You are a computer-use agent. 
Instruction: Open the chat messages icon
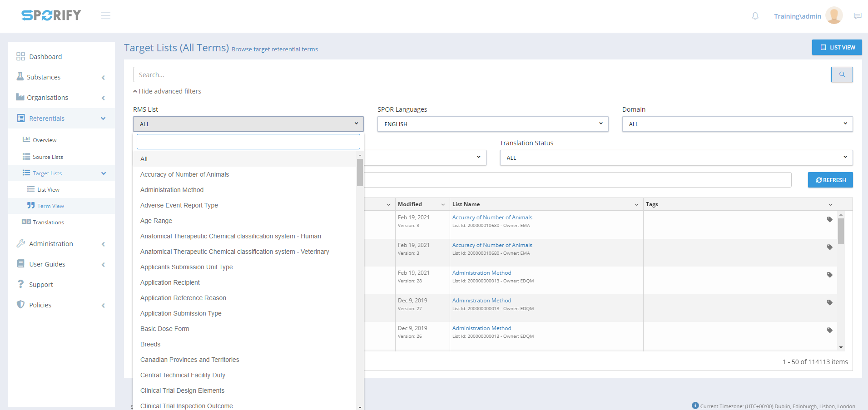tap(857, 16)
